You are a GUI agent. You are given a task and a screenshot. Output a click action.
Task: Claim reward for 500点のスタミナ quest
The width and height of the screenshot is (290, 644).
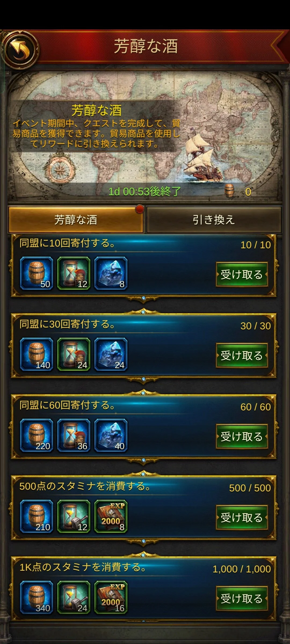242,518
